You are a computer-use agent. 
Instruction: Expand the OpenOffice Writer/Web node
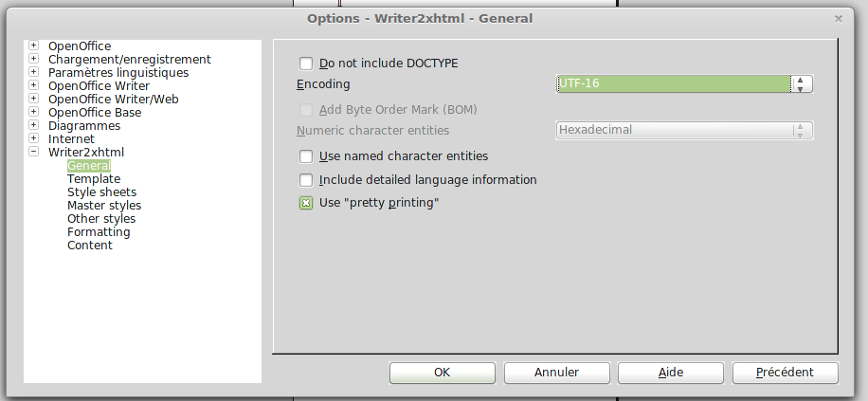(34, 98)
